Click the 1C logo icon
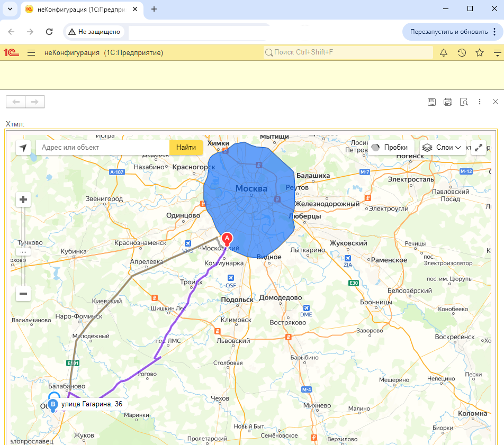The width and height of the screenshot is (504, 445). click(11, 52)
